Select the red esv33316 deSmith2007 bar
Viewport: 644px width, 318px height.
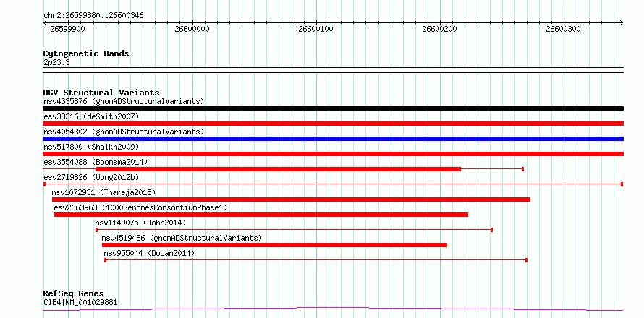(333, 124)
